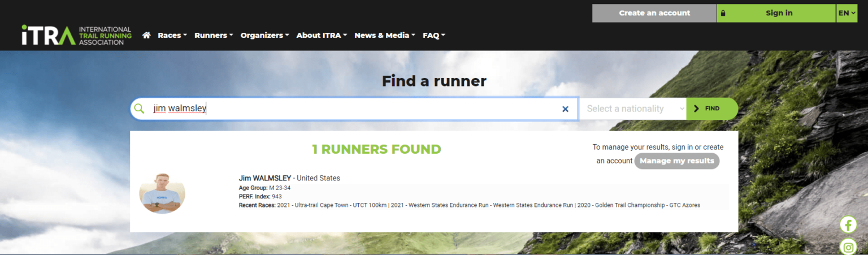
Task: Open the Instagram social icon
Action: 848,247
